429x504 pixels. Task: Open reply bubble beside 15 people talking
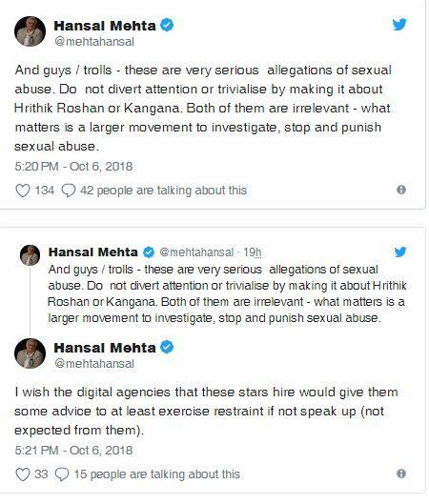[x=62, y=474]
